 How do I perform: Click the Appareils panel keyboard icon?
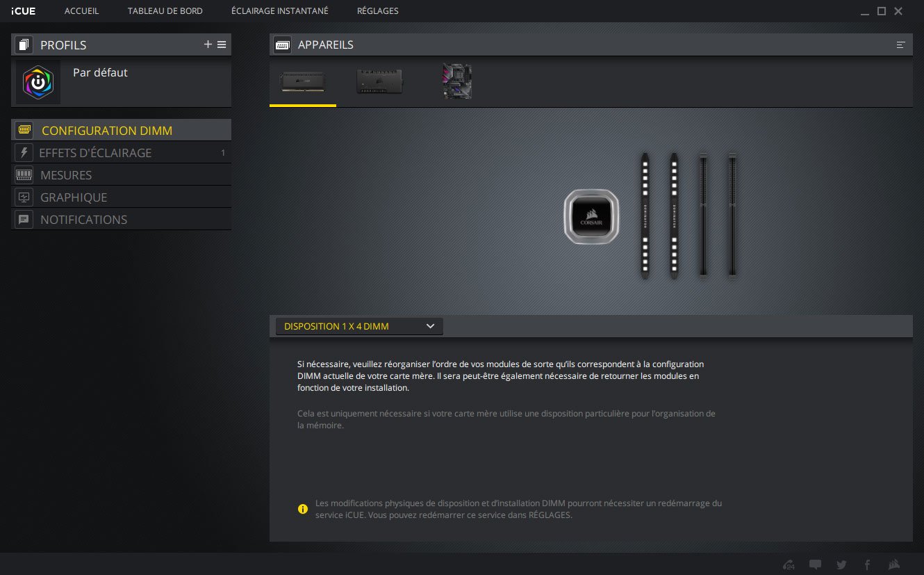click(282, 44)
